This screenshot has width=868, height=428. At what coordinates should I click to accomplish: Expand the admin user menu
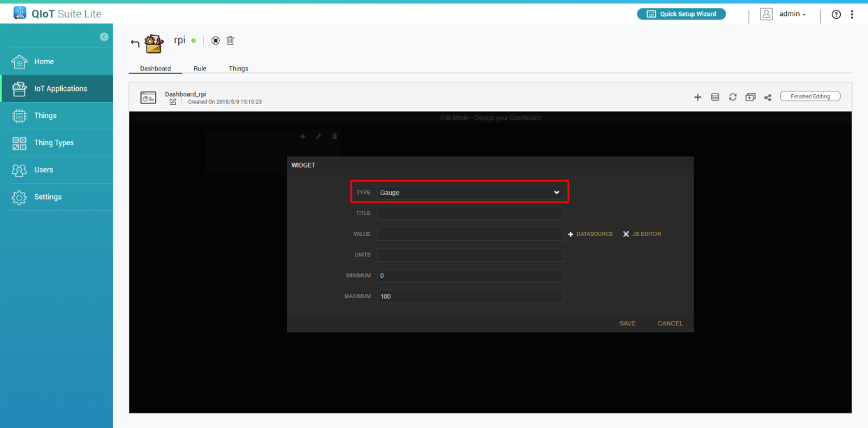click(784, 14)
